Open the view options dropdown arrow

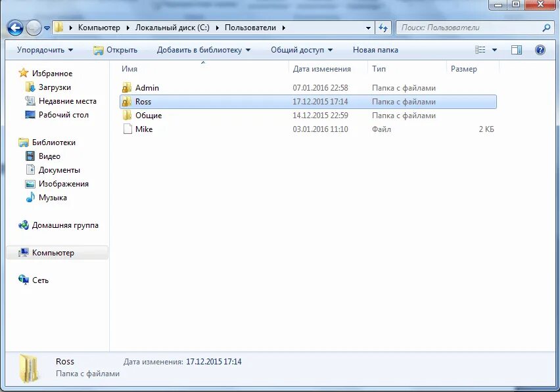494,50
